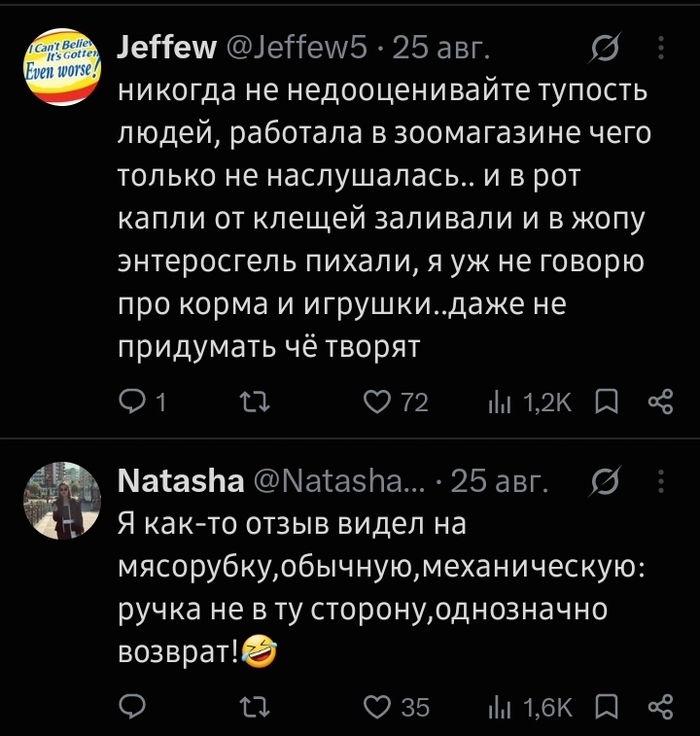Viewport: 700px width, 736px height.
Task: Retweet Natasha's post
Action: pyautogui.click(x=255, y=706)
